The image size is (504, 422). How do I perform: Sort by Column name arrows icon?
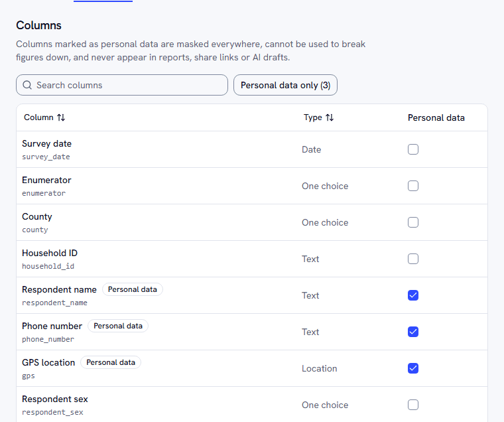pos(61,117)
